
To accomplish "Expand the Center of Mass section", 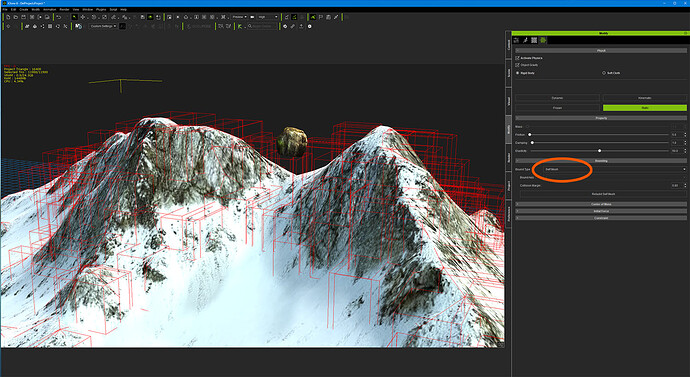I will coord(601,205).
